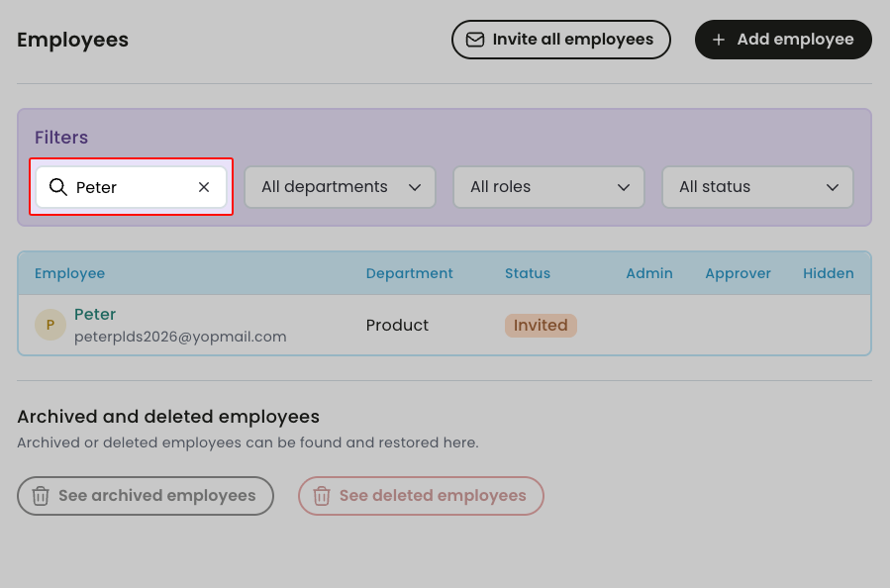Open See deleted employees

[x=421, y=496]
